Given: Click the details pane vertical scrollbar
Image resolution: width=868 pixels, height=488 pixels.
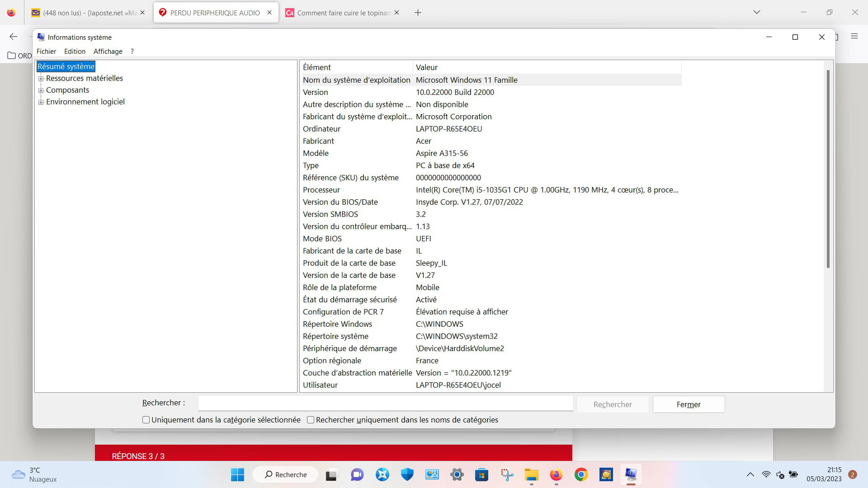Looking at the screenshot, I should click(828, 169).
